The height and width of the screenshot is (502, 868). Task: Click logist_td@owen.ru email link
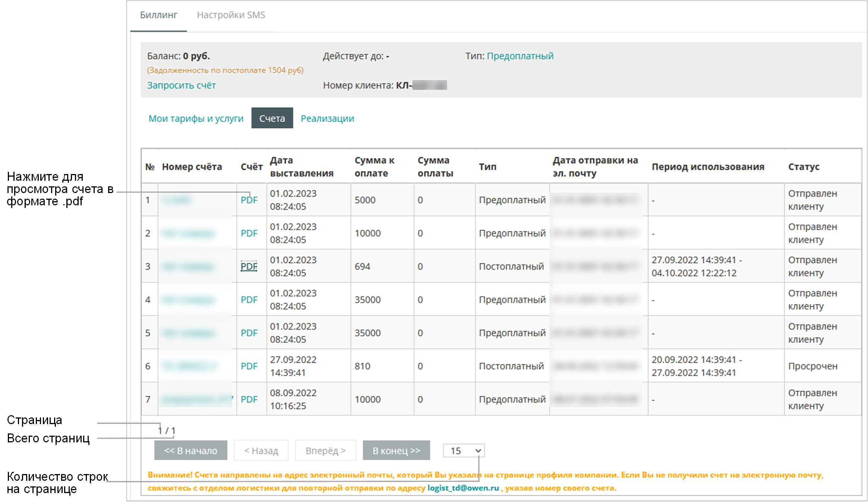pos(463,488)
